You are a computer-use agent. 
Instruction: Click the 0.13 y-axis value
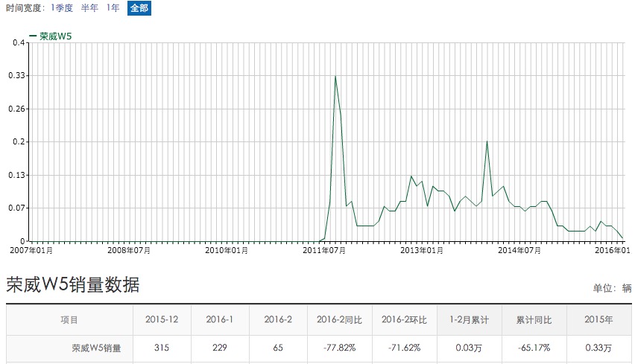tap(16, 175)
